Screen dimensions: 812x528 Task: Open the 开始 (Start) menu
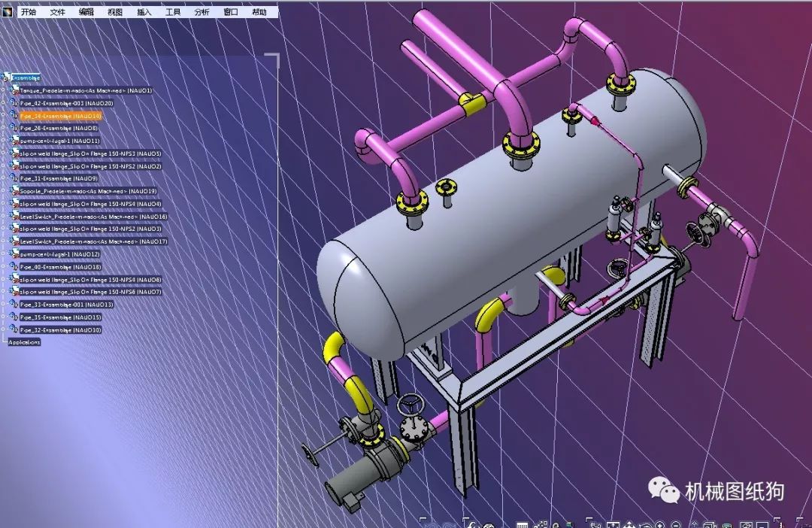[x=29, y=11]
